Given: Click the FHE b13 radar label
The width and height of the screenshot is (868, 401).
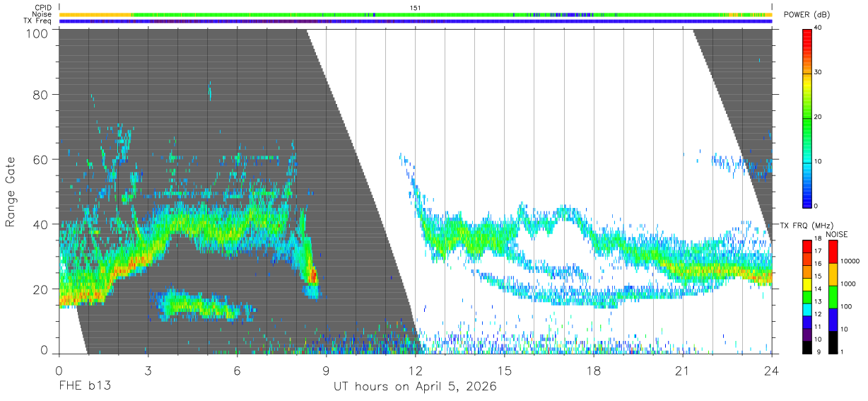Looking at the screenshot, I should point(84,386).
